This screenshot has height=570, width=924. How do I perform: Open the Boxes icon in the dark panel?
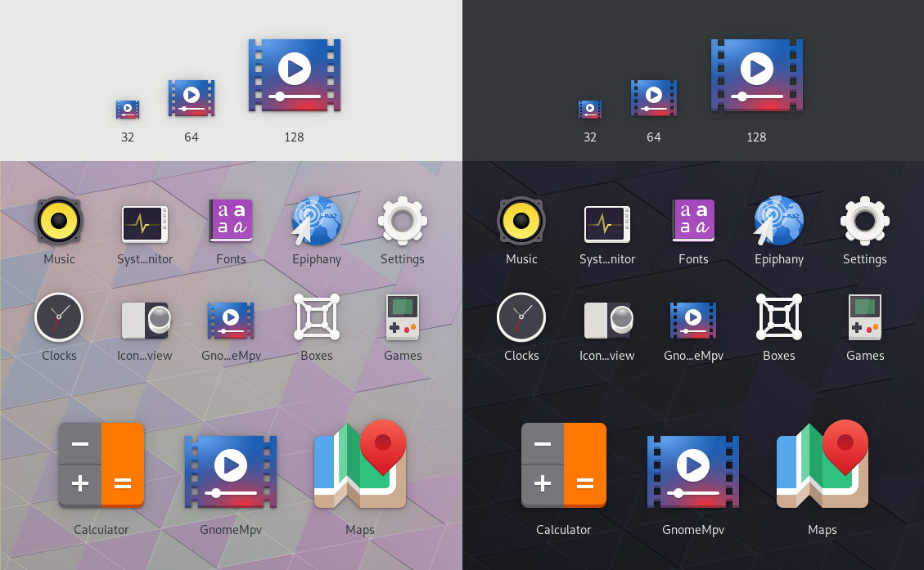779,317
